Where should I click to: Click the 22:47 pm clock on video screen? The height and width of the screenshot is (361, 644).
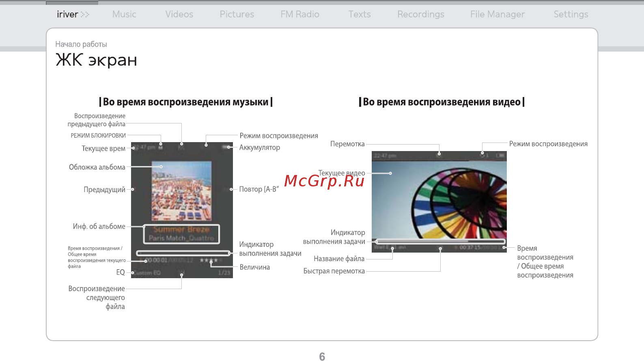385,156
